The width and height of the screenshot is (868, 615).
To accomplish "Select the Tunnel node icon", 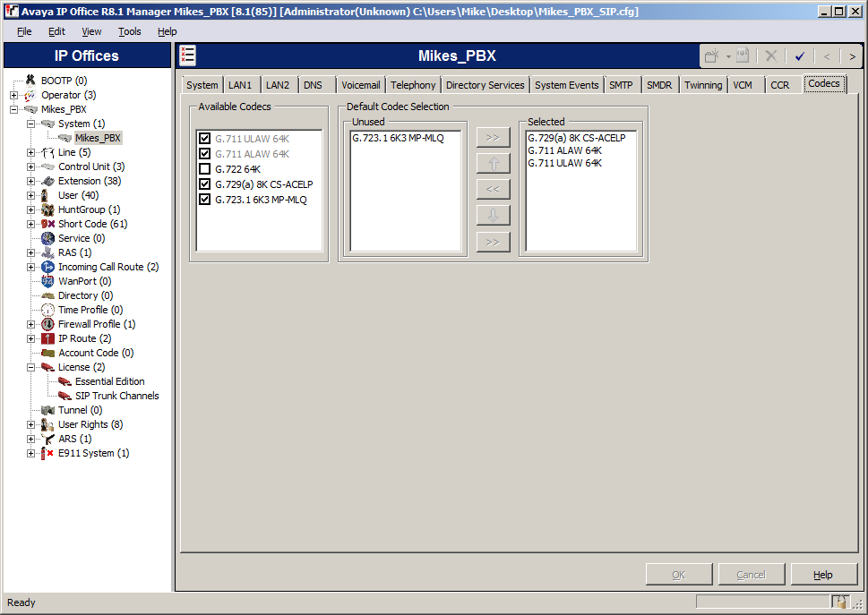I will click(48, 410).
